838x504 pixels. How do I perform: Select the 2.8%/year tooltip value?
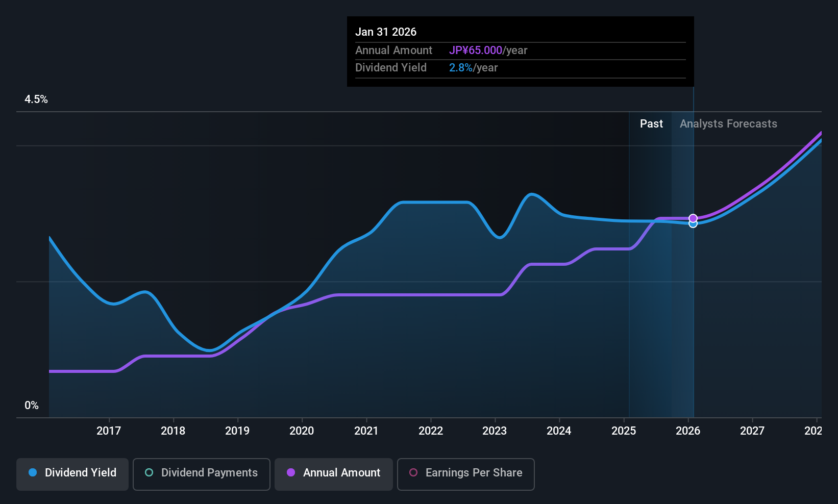pos(473,68)
